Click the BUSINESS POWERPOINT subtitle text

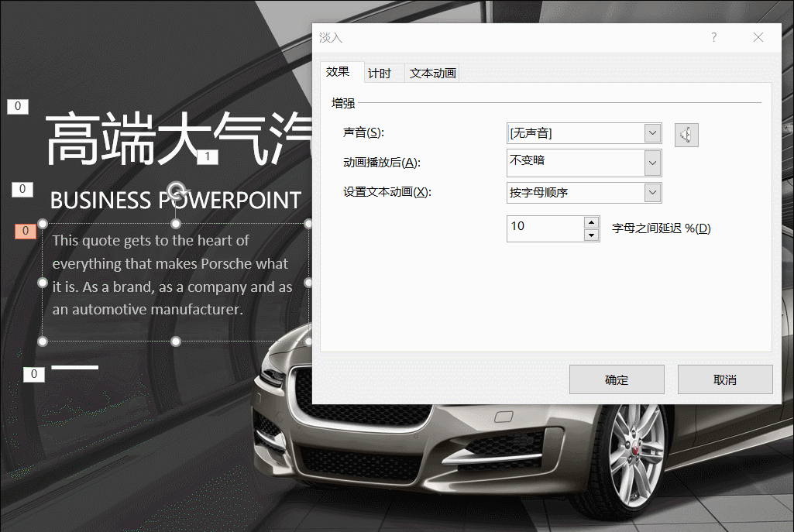(176, 201)
